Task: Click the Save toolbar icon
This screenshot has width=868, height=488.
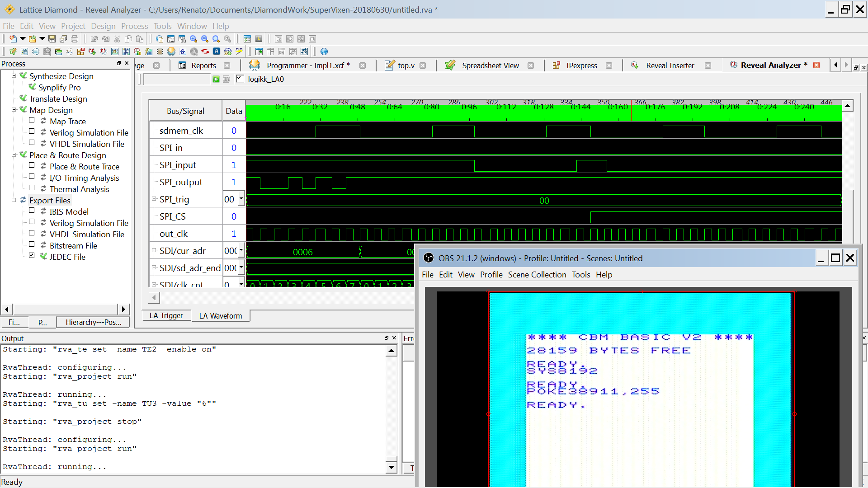Action: (x=52, y=39)
